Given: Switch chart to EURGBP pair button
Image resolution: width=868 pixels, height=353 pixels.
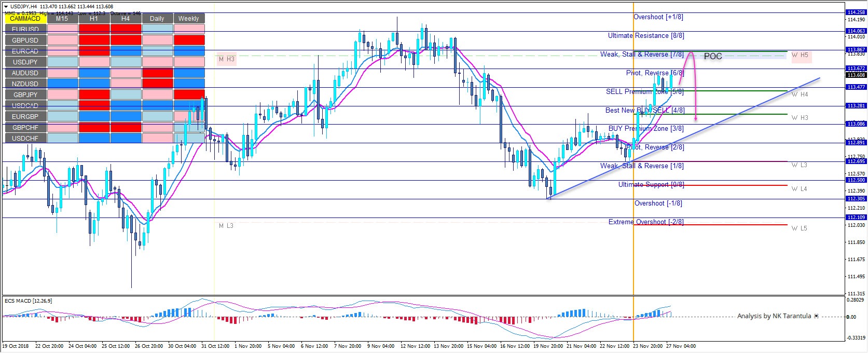Looking at the screenshot, I should 25,116.
